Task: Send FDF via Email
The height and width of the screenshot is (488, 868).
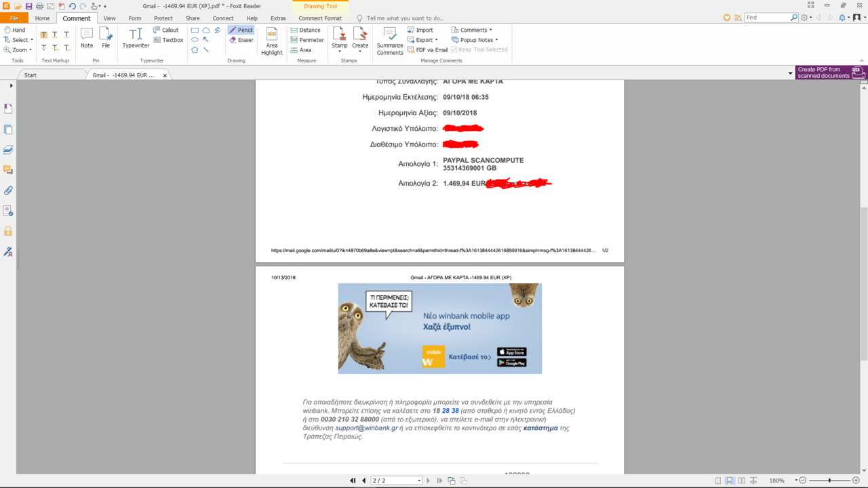Action: [427, 49]
